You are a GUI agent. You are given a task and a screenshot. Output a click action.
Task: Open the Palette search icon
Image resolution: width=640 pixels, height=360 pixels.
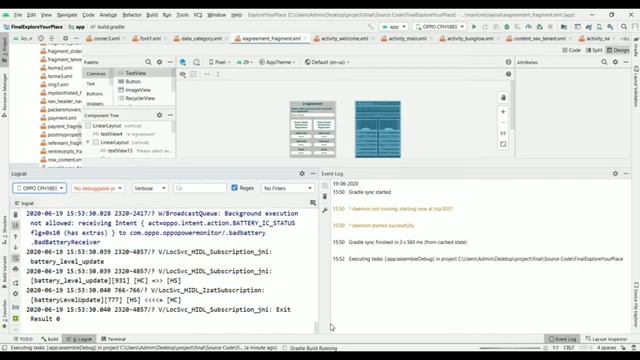pos(148,62)
